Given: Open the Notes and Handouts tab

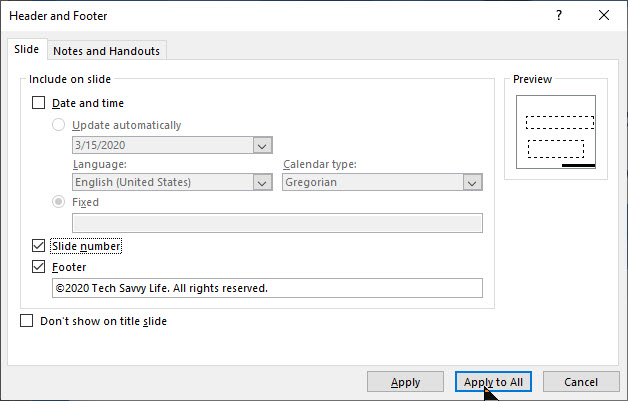Looking at the screenshot, I should (x=106, y=51).
